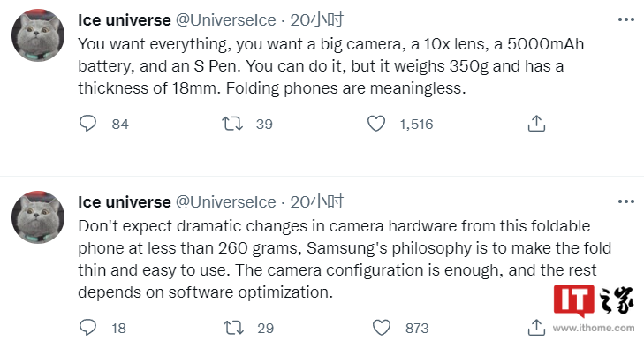Open @UniverseIce handle on second tweet

[x=226, y=202]
